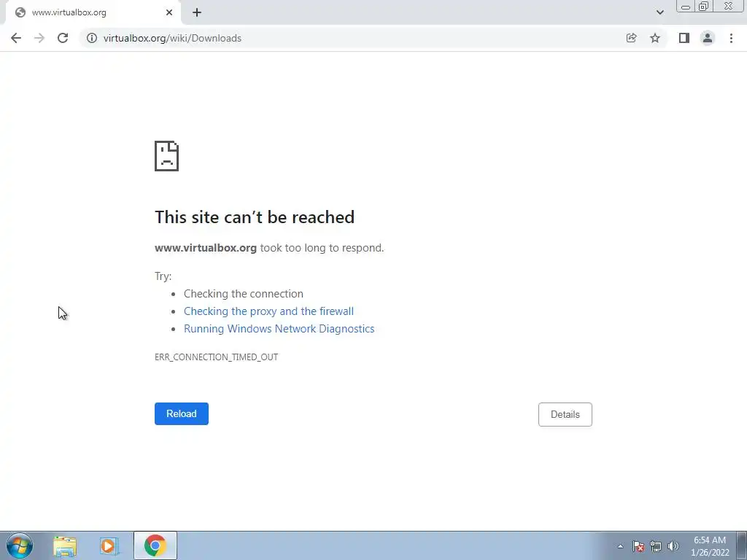
Task: Restore down the Chrome window
Action: pos(704,6)
